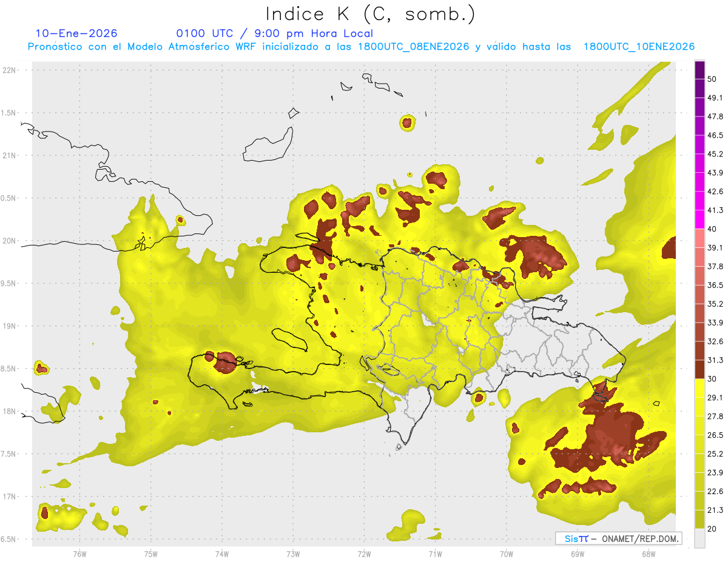The height and width of the screenshot is (562, 728).
Task: Click the 'Pronóstico con el Modelo Atmosférico WRF' subtitle line
Action: pos(360,47)
